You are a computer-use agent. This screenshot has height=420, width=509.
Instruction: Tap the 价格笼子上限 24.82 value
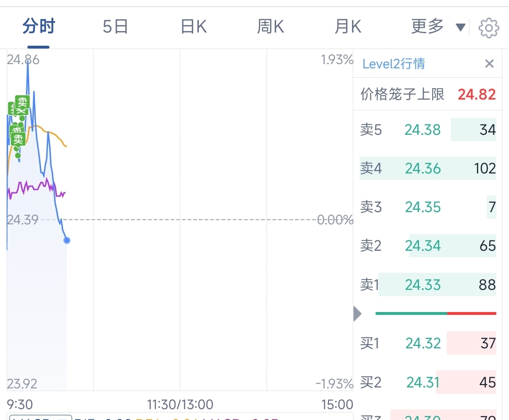coord(476,94)
